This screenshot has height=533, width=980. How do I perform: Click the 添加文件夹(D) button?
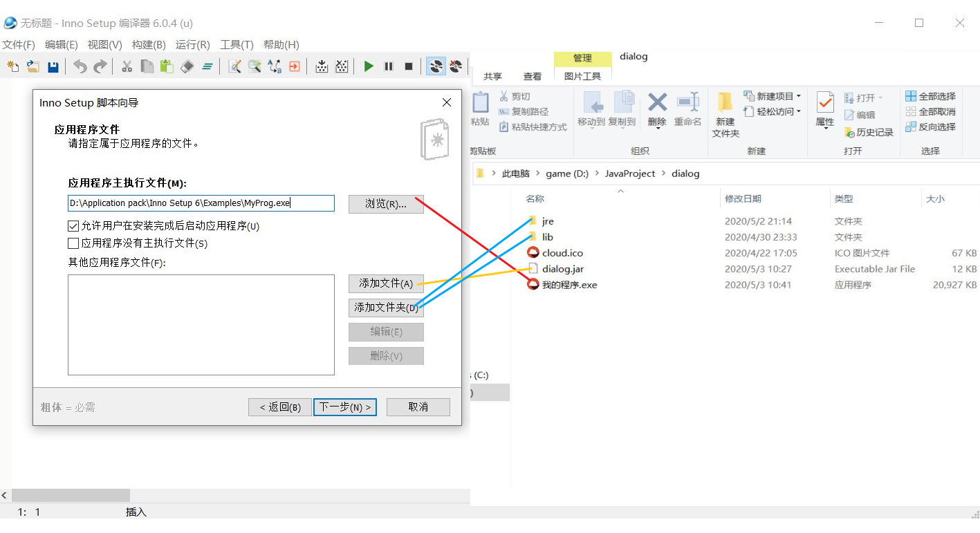386,308
